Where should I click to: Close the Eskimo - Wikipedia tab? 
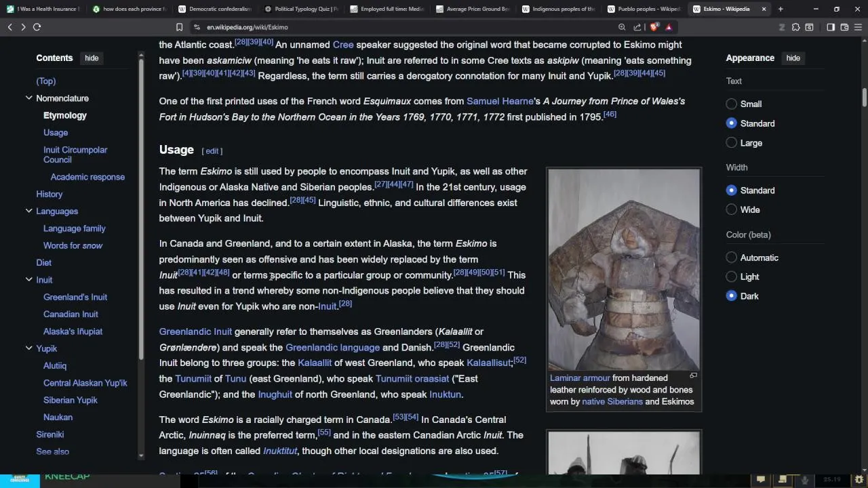click(764, 9)
